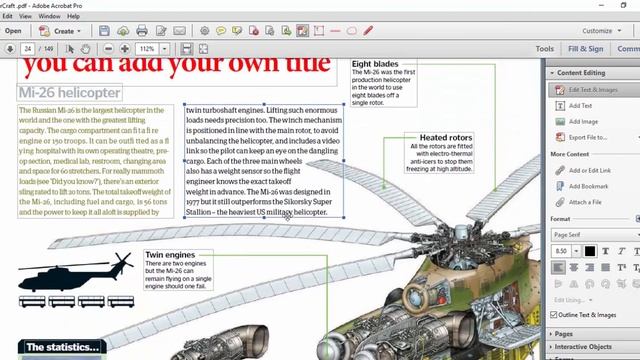Screen dimensions: 640x360
Task: Click the Save file icon
Action: click(x=104, y=31)
